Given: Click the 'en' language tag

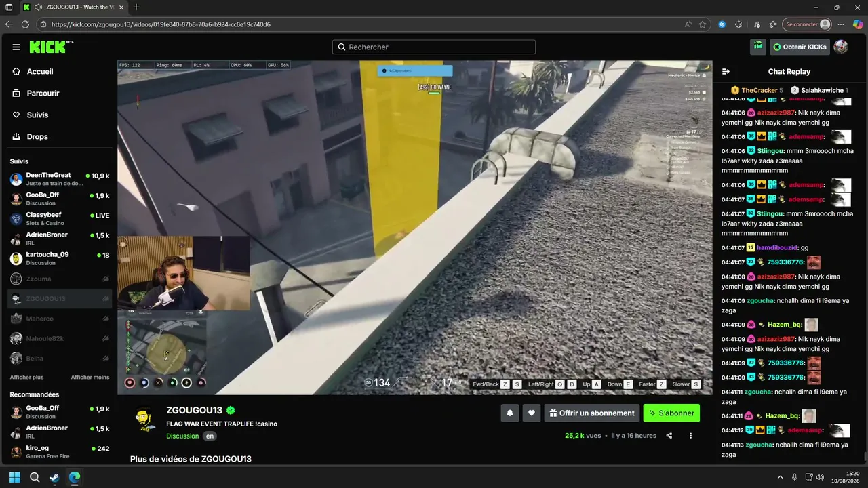Looking at the screenshot, I should click(210, 436).
